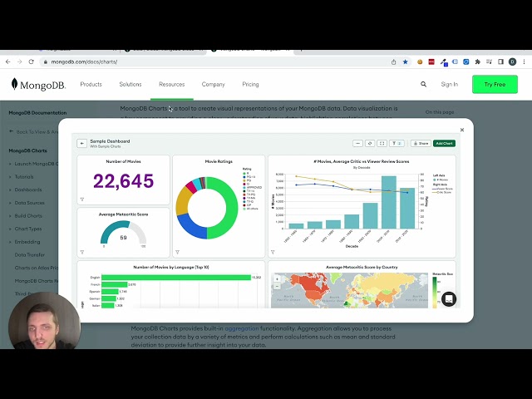
Task: Open the browser side panel icon
Action: pyautogui.click(x=500, y=62)
